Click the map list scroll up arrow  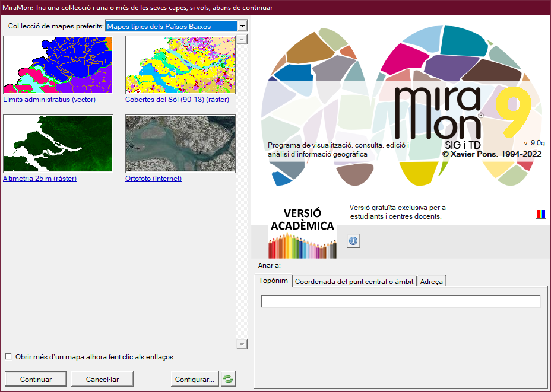pos(242,39)
